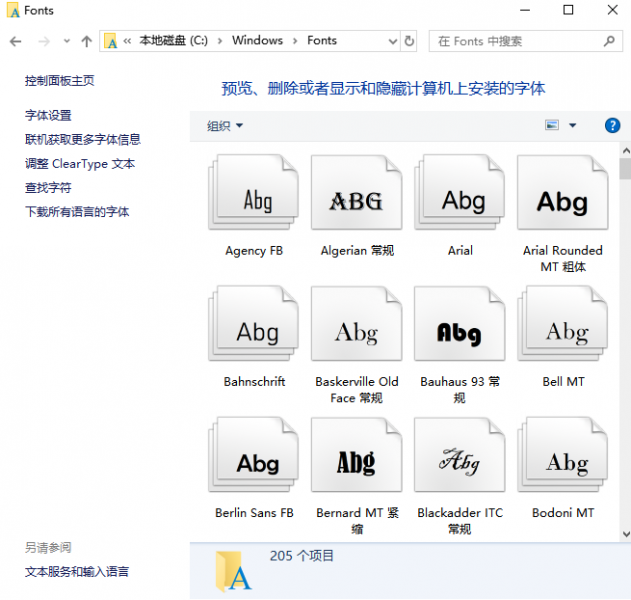Go back using the back arrow
Image resolution: width=631 pixels, height=600 pixels.
pos(16,41)
